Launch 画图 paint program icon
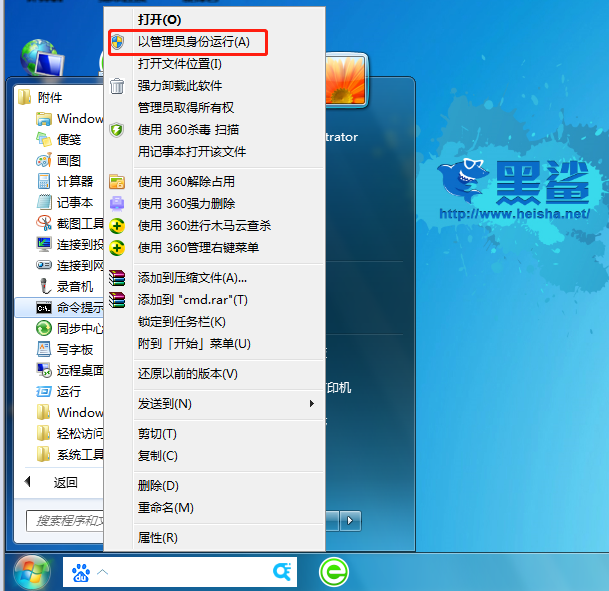Screen dimensions: 609x591 point(44,160)
